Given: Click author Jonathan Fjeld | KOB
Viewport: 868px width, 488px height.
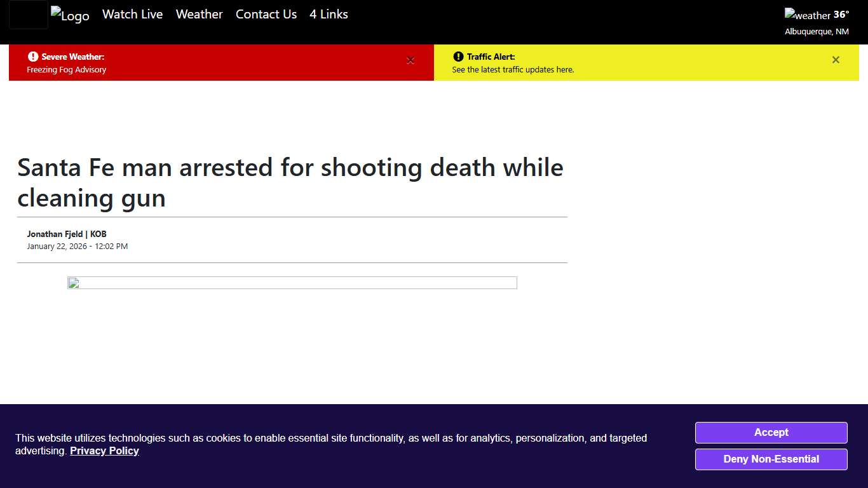Looking at the screenshot, I should [66, 234].
